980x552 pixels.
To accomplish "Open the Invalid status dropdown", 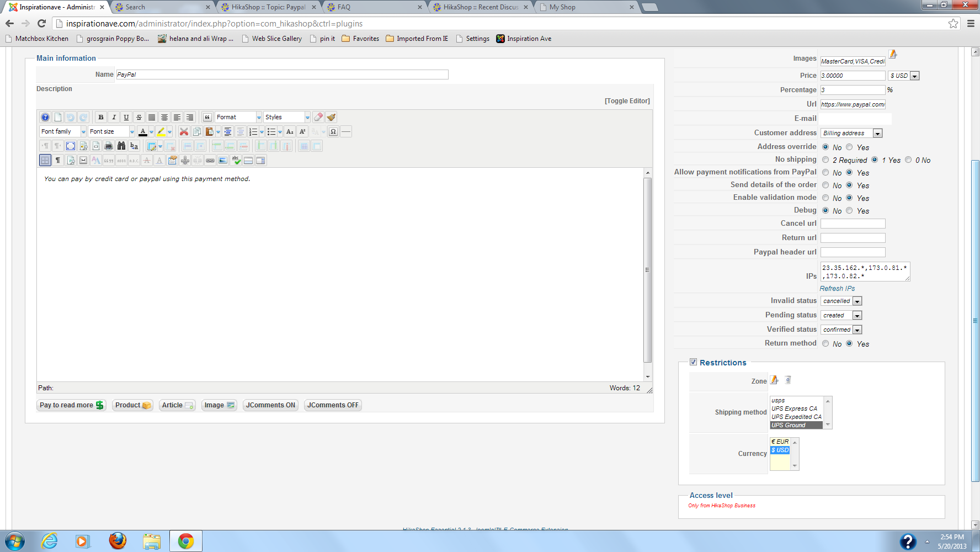I will point(841,301).
